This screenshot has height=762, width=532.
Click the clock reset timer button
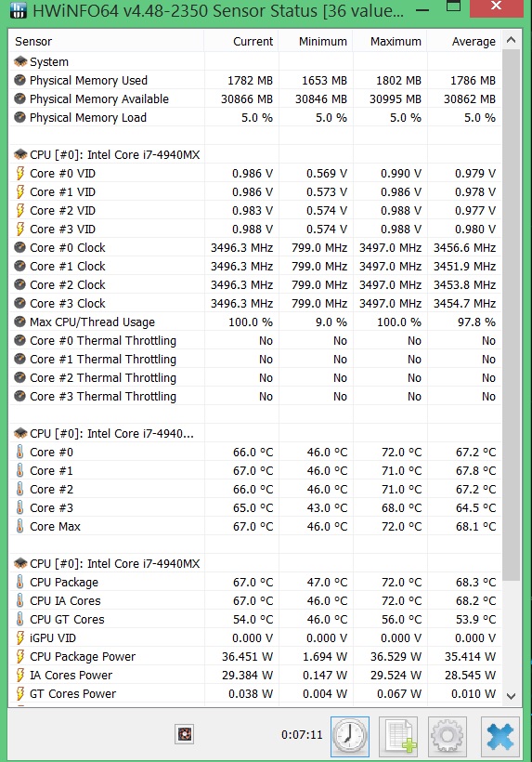[x=349, y=736]
